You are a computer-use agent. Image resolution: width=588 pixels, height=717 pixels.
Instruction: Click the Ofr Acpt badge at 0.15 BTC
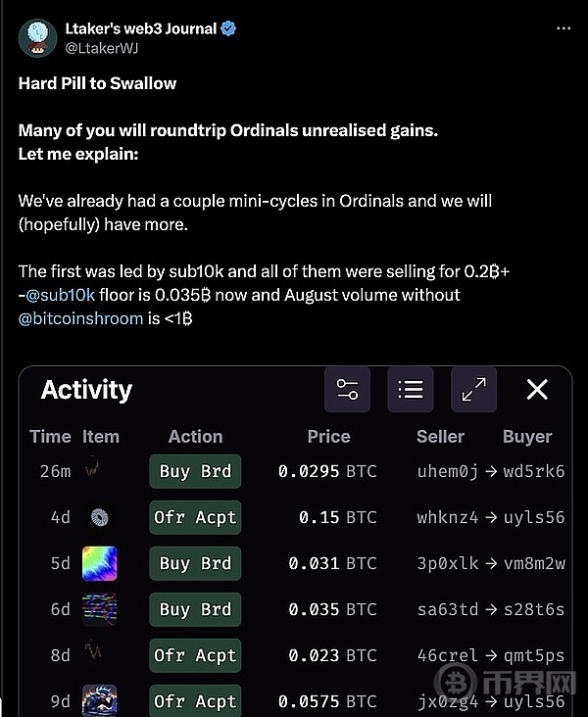click(195, 517)
